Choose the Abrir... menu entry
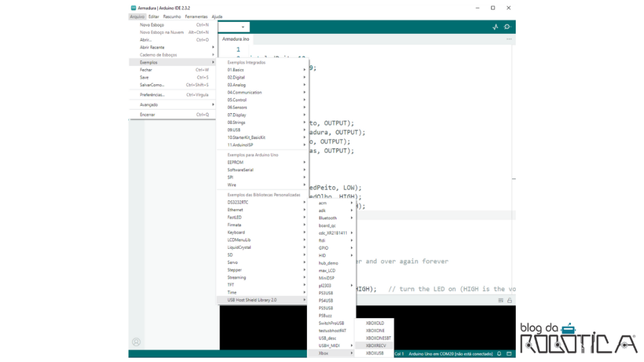The image size is (644, 362). tap(172, 40)
